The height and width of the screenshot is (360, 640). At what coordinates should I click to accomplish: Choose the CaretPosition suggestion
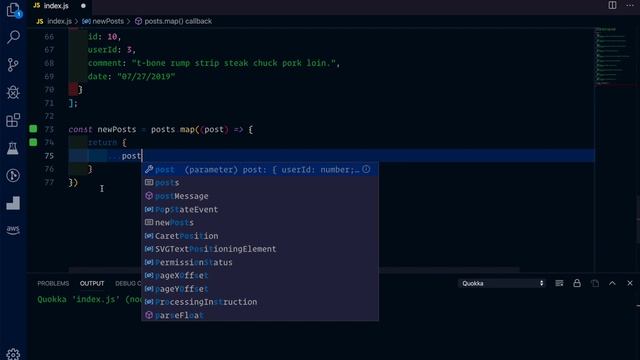coord(260,236)
